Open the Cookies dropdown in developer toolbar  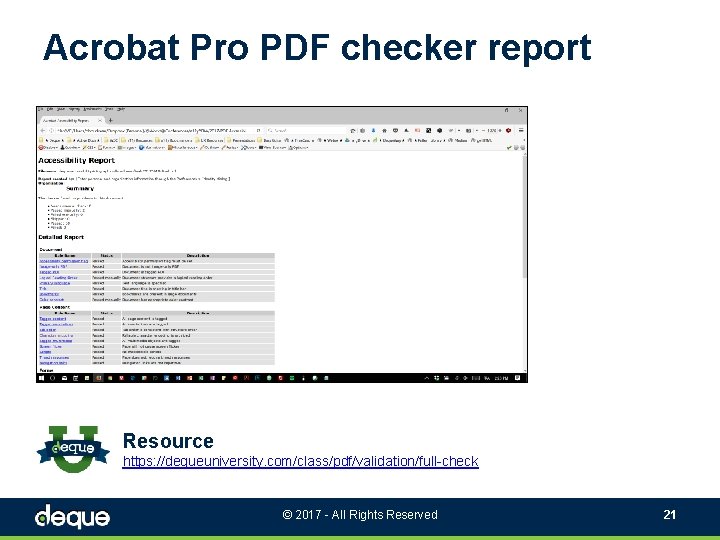(71, 148)
